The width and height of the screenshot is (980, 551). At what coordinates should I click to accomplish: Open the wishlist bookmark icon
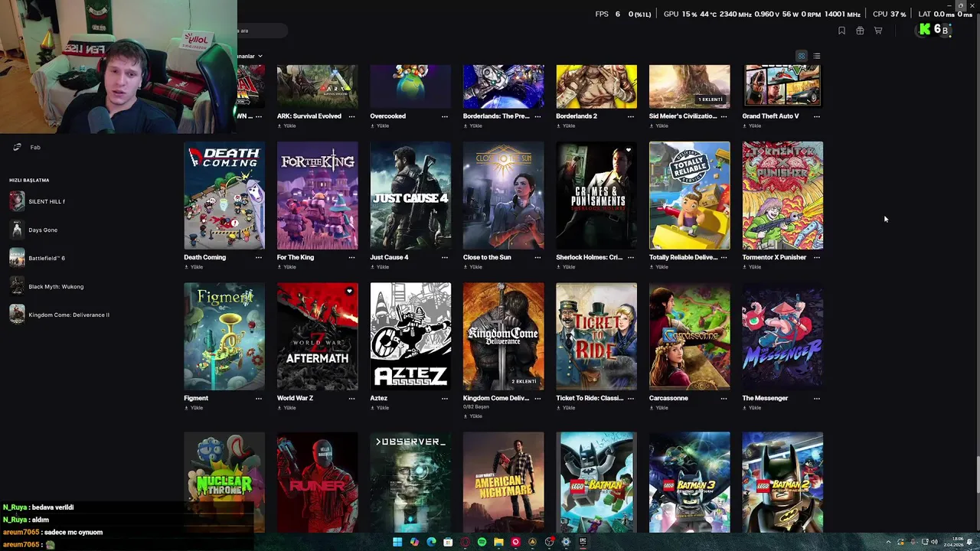841,31
